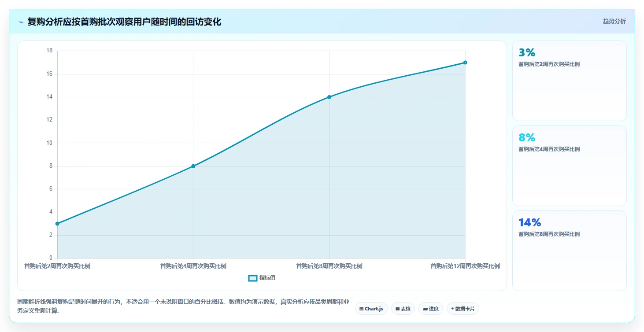This screenshot has width=644, height=332.
Task: Click card label 首购后第2周再次购买比例
Action: click(x=549, y=64)
